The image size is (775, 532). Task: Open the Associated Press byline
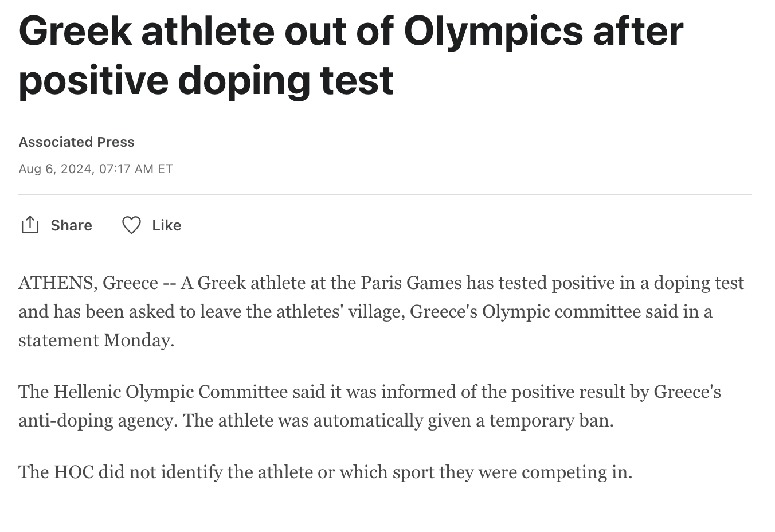click(76, 142)
